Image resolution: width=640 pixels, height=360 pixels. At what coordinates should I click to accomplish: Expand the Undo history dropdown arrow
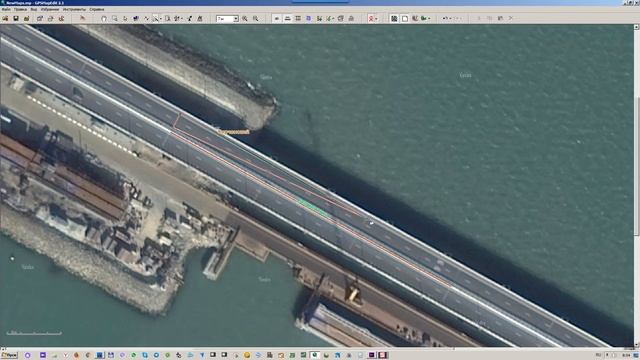(x=451, y=19)
